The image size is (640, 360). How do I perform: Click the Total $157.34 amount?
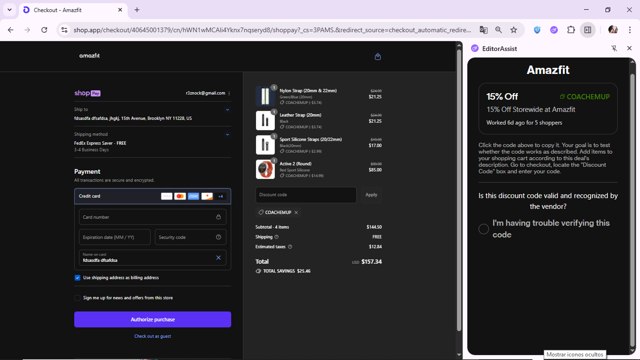pos(371,262)
